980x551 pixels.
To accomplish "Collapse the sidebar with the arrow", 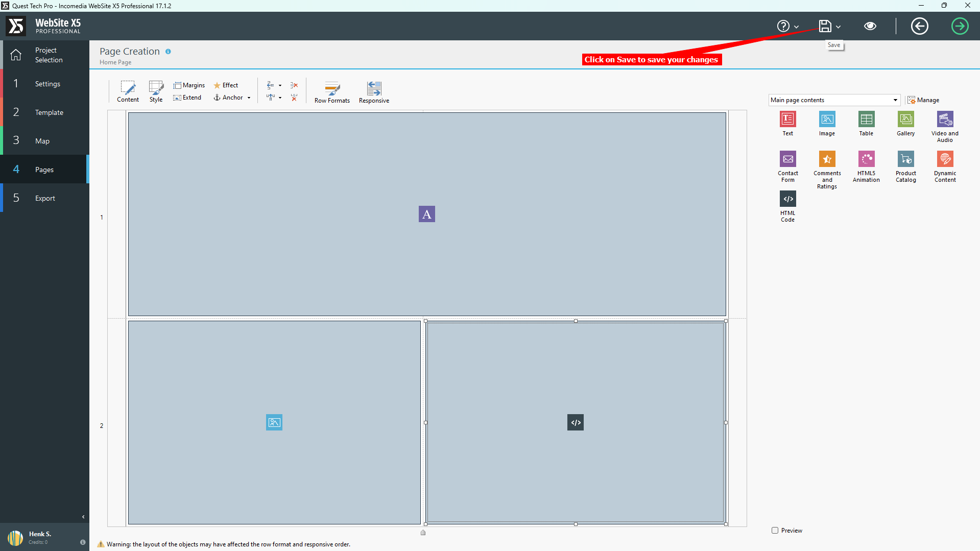I will [83, 517].
